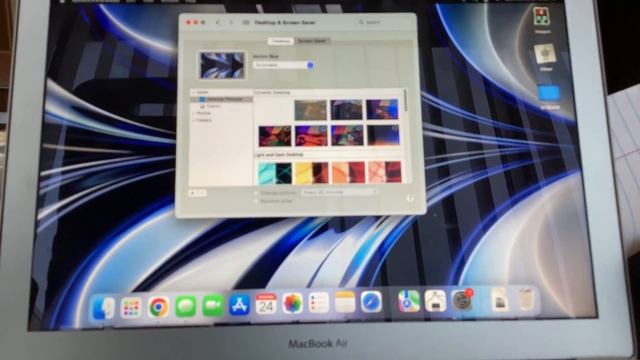Select the yellow Light and Dark wallpaper
The image size is (640, 360).
pos(311,172)
